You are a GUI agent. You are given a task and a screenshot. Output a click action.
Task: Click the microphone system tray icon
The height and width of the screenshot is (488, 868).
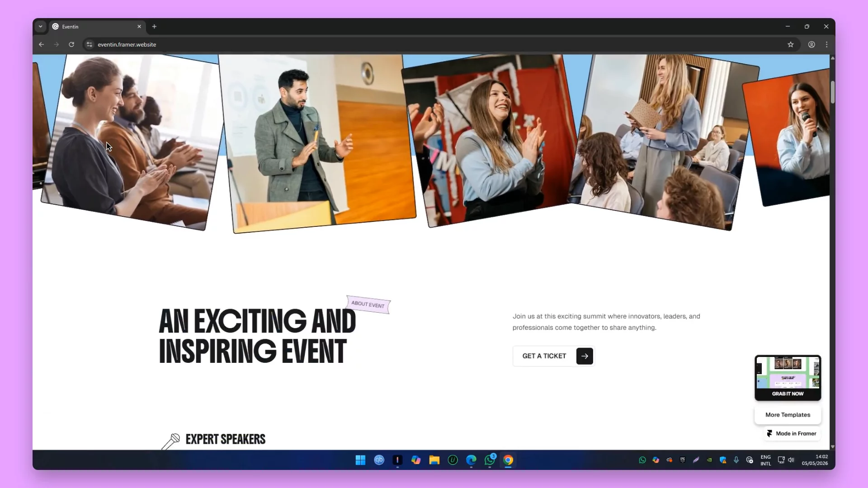(736, 460)
